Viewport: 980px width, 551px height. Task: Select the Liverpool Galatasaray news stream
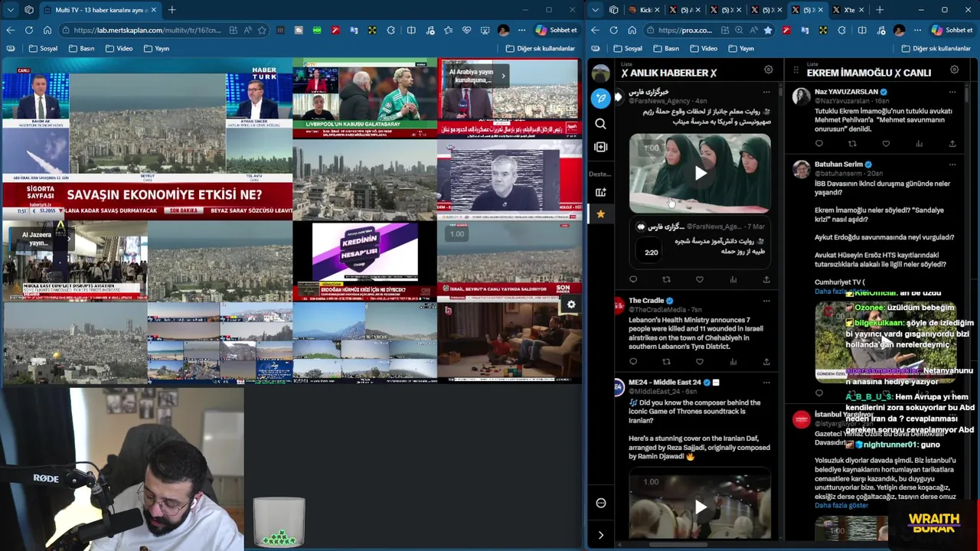point(364,99)
